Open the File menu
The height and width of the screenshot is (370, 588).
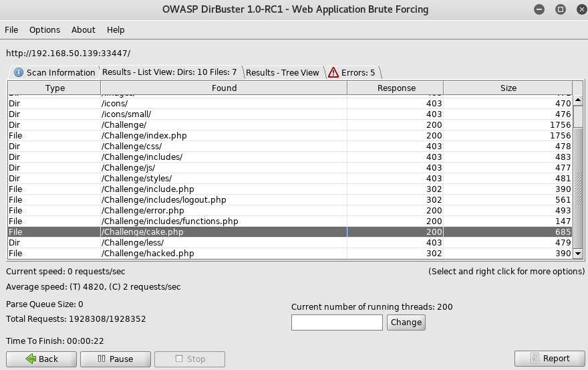pos(11,29)
